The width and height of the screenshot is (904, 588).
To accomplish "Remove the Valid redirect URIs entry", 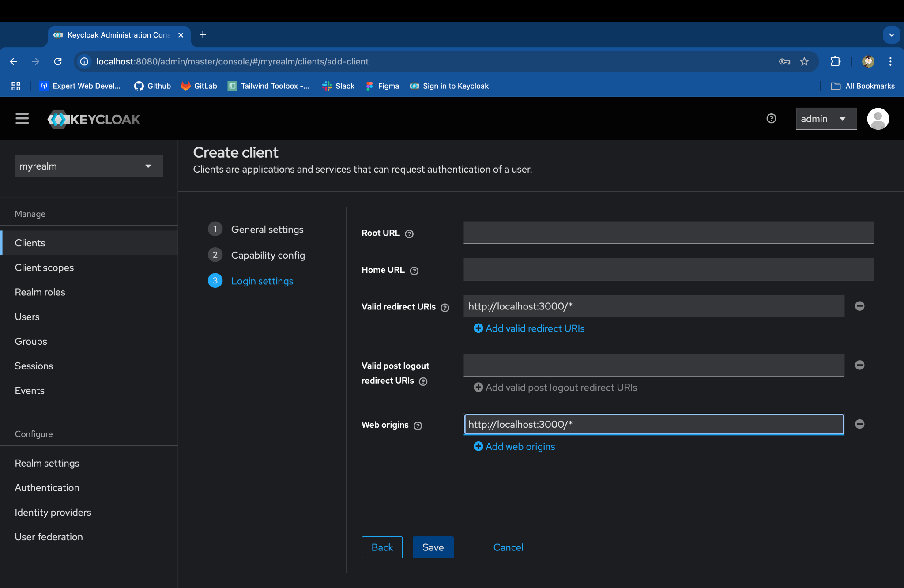I will [859, 306].
